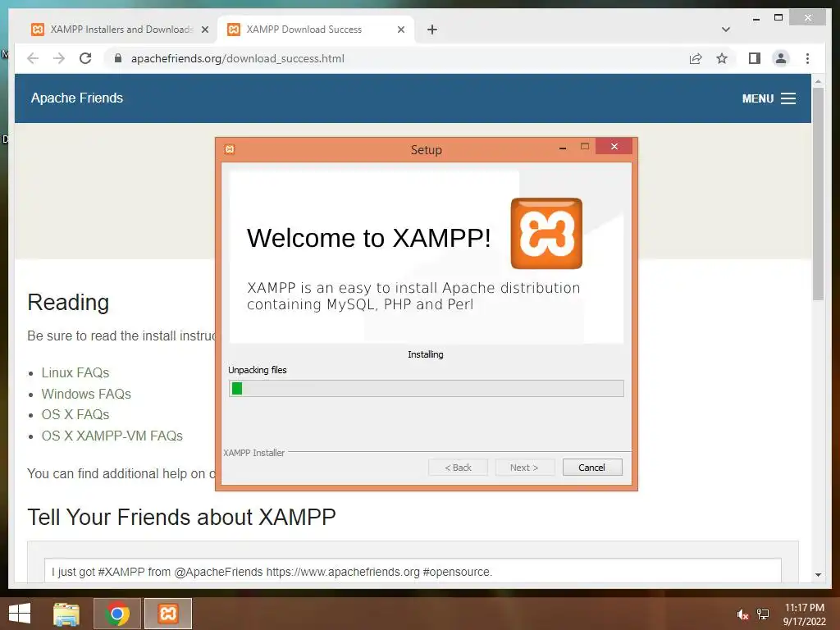Click the Welcome to XAMPP! heading
840x630 pixels.
coord(368,238)
